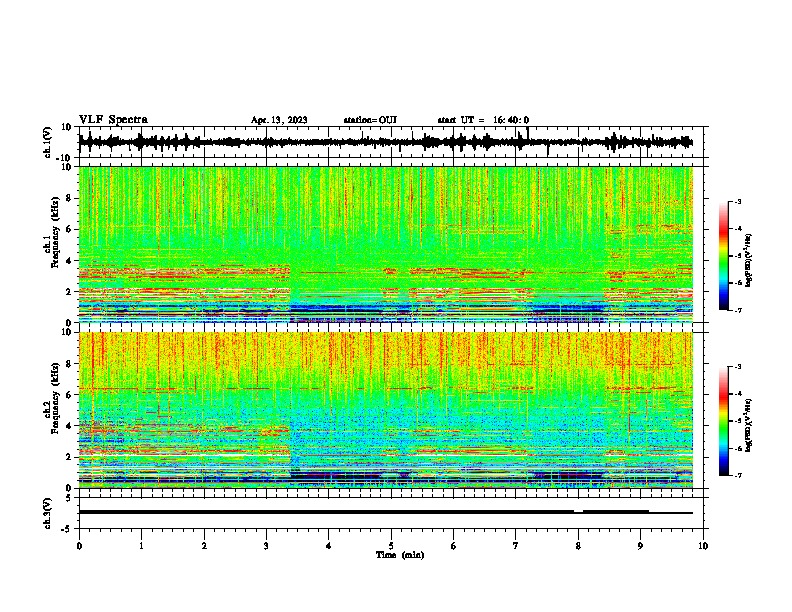Click the time axis tick label "5"
This screenshot has height=612, width=792.
click(x=391, y=546)
